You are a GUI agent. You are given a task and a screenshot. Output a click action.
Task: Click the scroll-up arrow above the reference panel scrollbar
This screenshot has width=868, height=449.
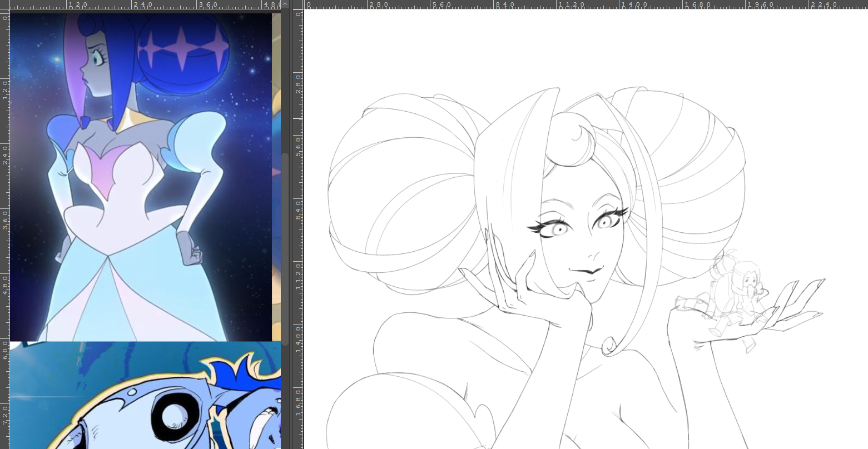coord(285,4)
